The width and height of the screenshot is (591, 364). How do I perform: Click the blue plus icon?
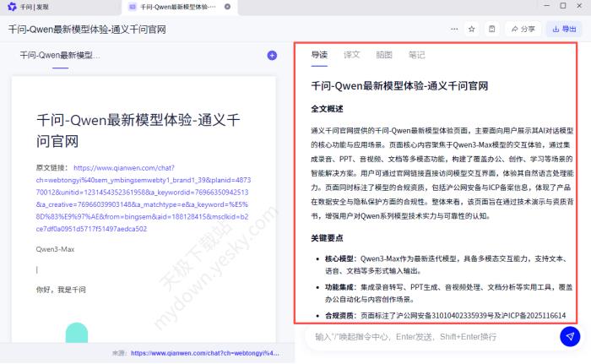(x=272, y=56)
